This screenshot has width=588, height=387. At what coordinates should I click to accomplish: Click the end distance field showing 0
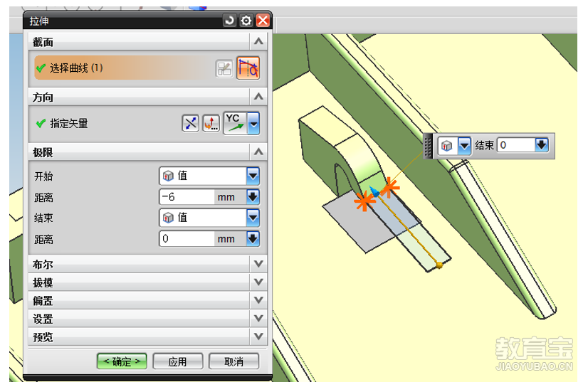click(x=187, y=238)
